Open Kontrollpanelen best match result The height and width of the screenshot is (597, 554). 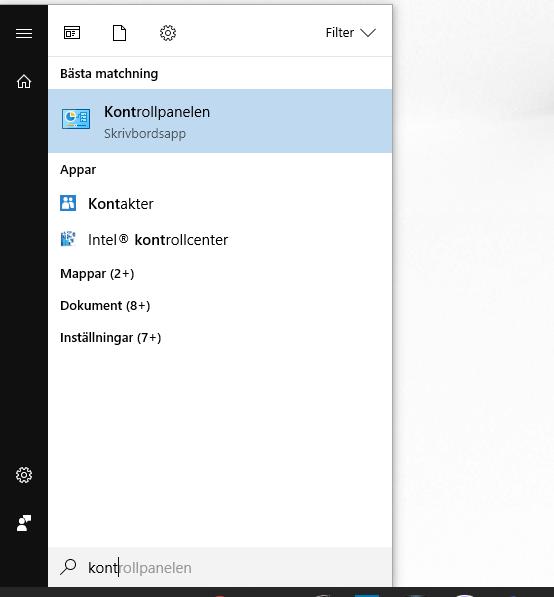pyautogui.click(x=220, y=121)
